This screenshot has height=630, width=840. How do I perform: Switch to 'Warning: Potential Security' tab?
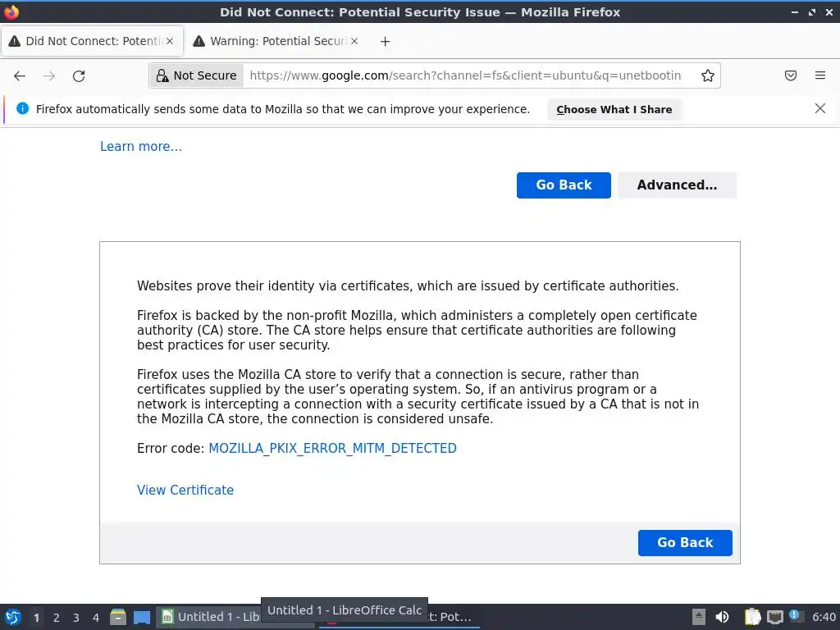pos(276,41)
